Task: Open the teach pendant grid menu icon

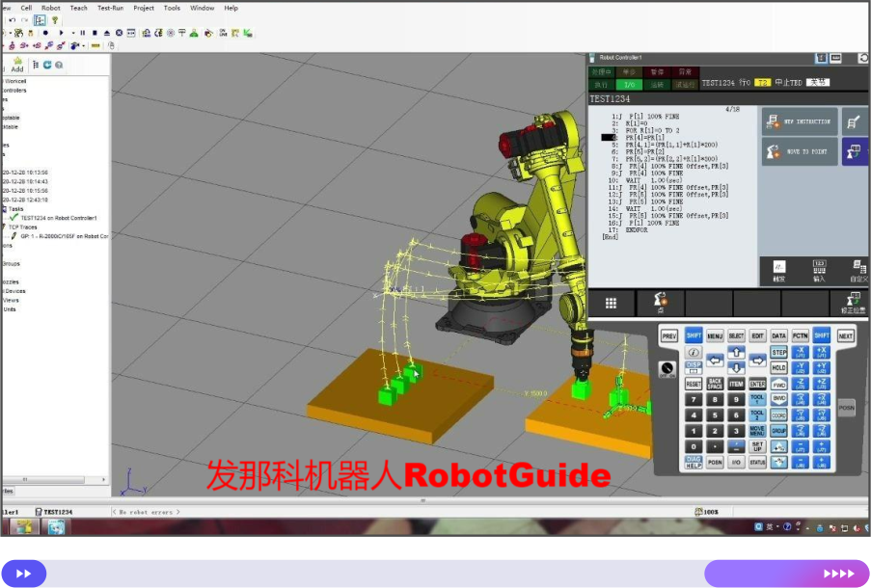Action: click(x=611, y=303)
